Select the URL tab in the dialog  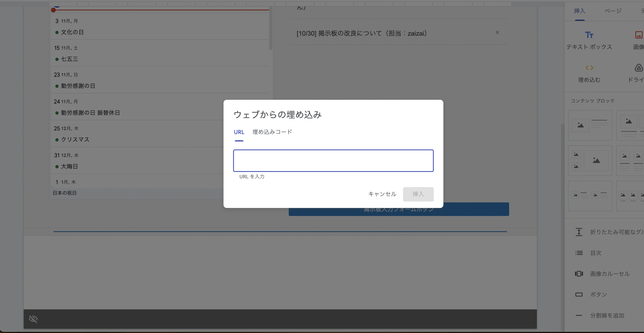[x=239, y=132]
